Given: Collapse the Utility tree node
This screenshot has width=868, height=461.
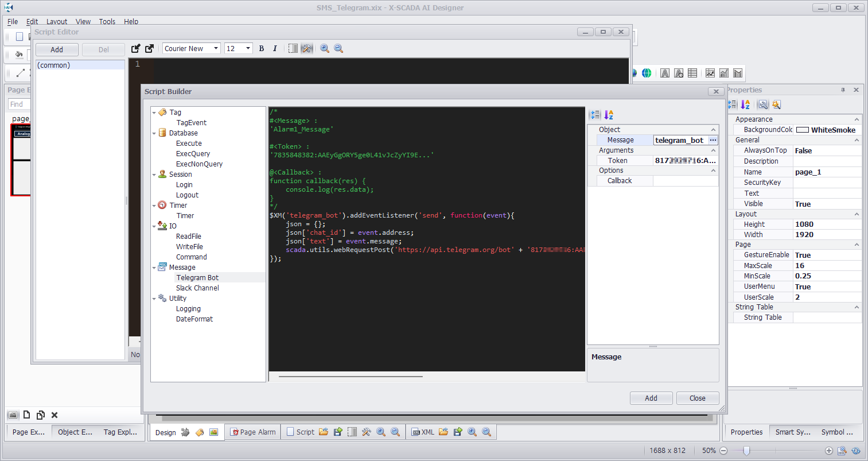Looking at the screenshot, I should pyautogui.click(x=154, y=299).
